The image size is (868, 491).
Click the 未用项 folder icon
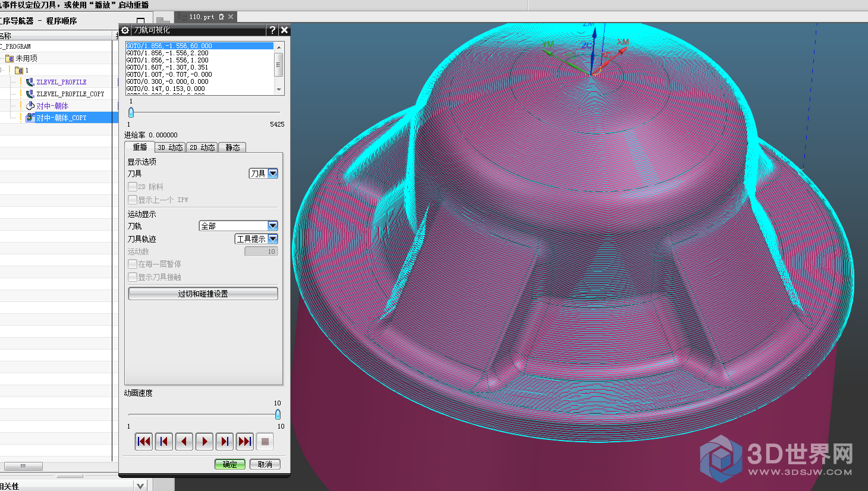10,58
